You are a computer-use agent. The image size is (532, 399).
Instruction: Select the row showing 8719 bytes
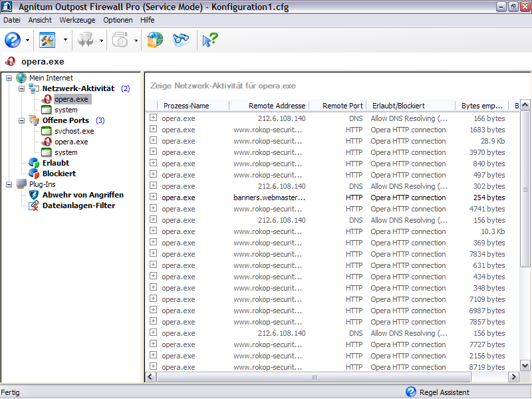pyautogui.click(x=332, y=367)
